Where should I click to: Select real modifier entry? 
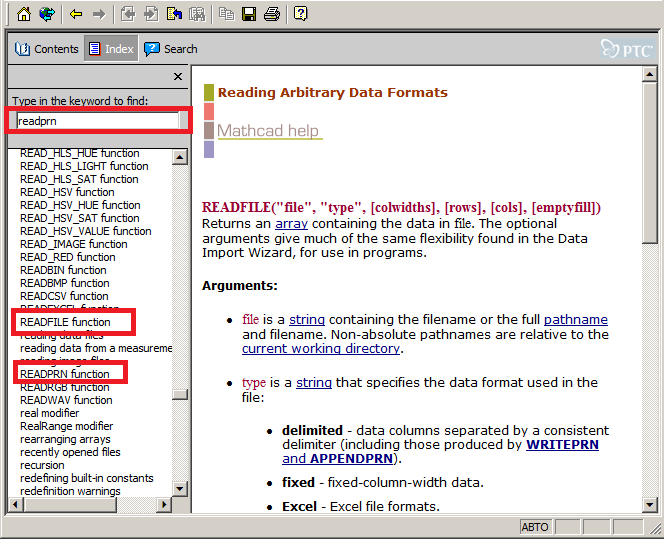tap(50, 413)
